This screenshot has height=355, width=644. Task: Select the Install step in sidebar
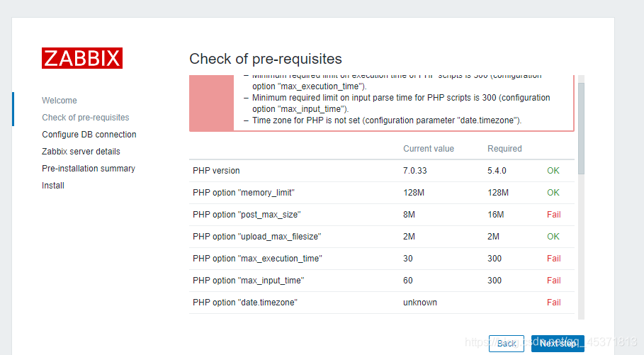(x=53, y=186)
